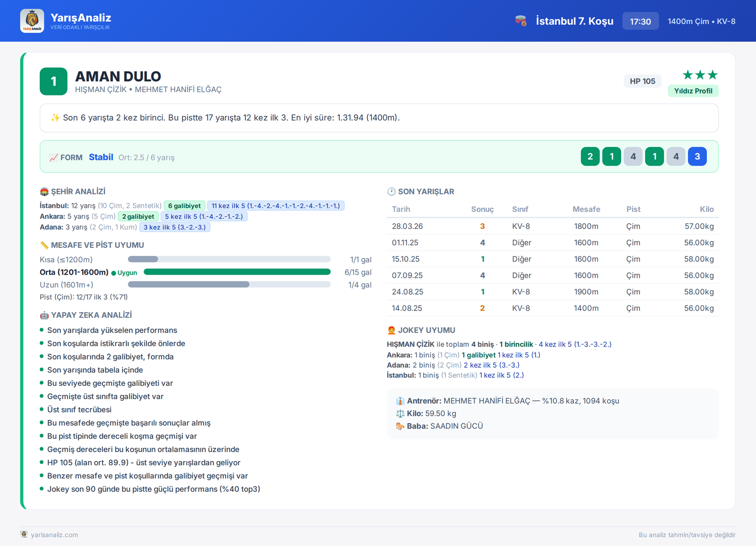Viewport: 756px width, 546px height.
Task: Click the trainer icon beside Antrenör
Action: (x=400, y=401)
